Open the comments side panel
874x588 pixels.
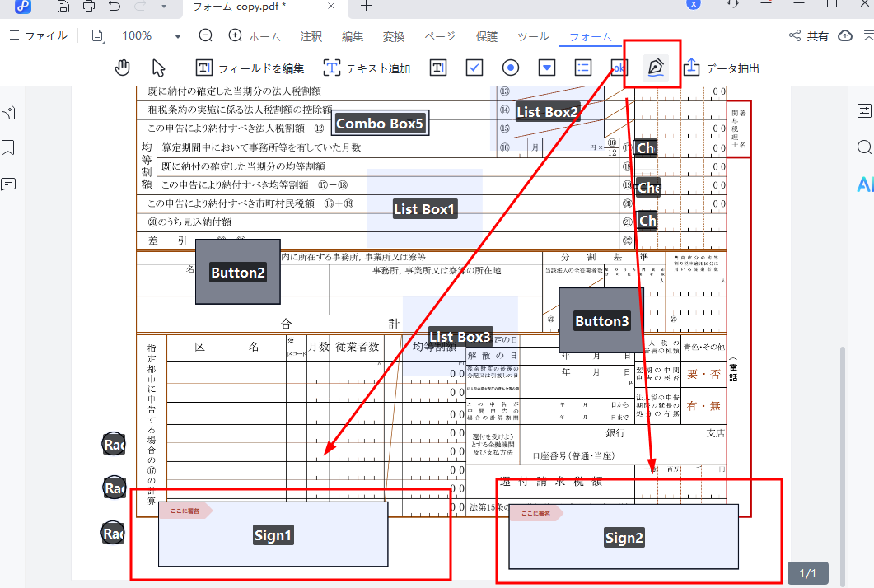(x=8, y=184)
